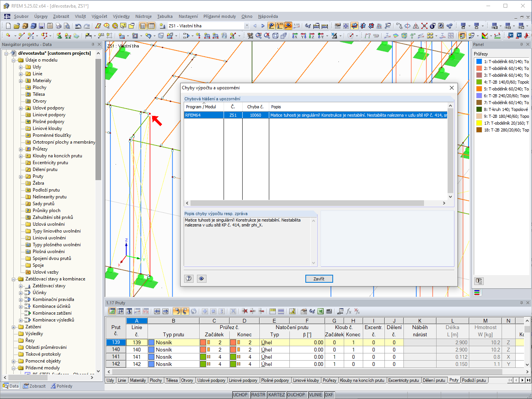
Task: Click the Undo arrow in the toolbar
Action: click(x=78, y=26)
